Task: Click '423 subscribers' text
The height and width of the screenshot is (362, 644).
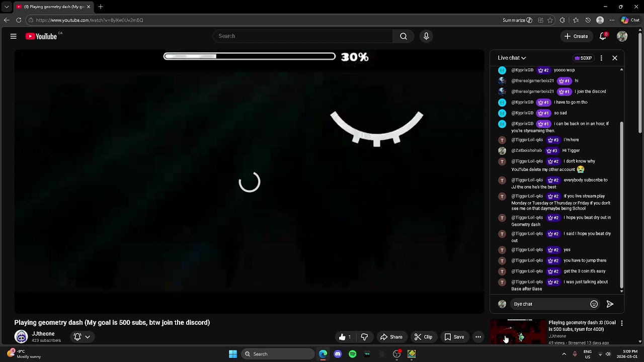Action: point(46,340)
